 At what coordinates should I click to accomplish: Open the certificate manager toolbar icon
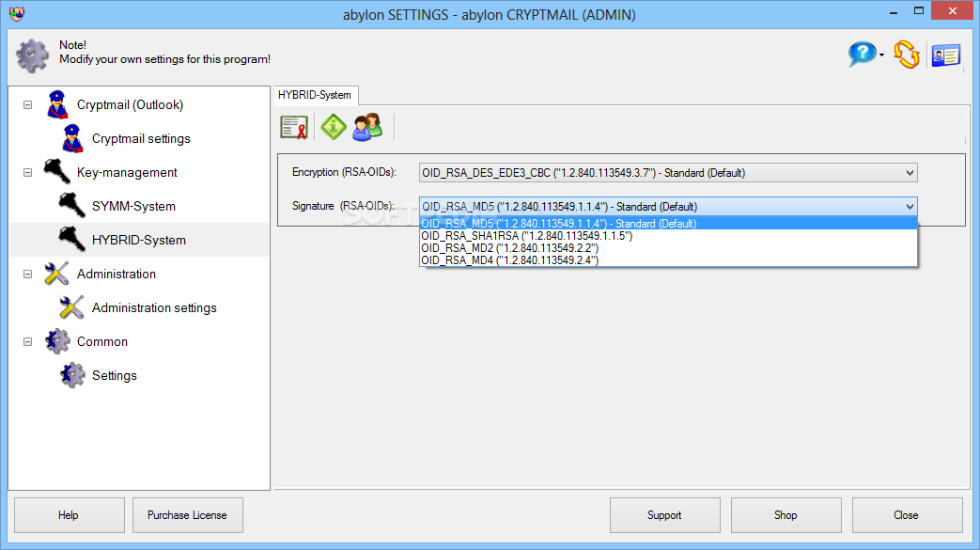(x=294, y=128)
